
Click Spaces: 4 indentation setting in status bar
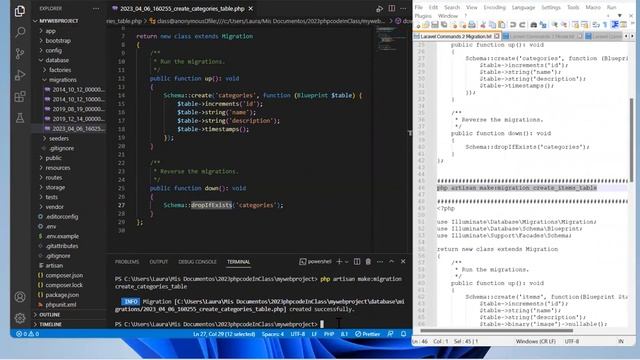(x=273, y=334)
